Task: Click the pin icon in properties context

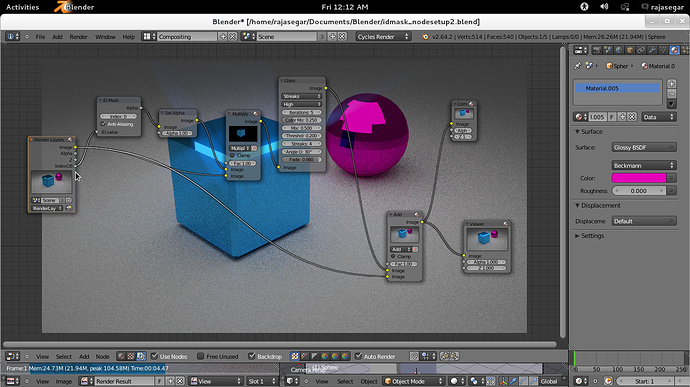Action: pyautogui.click(x=577, y=66)
